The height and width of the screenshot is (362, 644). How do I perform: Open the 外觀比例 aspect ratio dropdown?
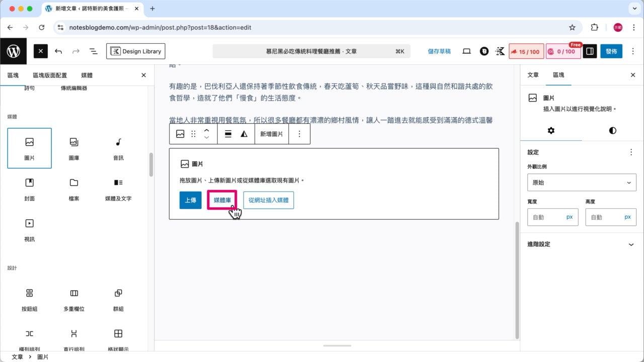click(582, 182)
